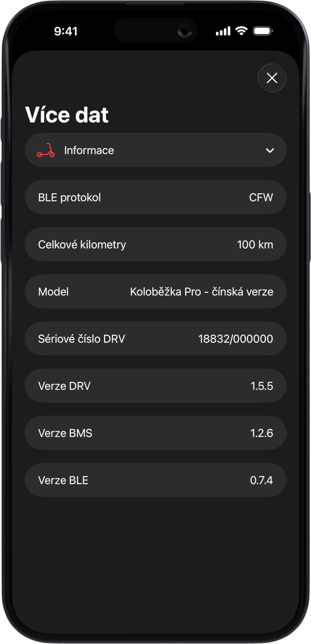Tap the 9:41 clock in status bar

coord(66,31)
